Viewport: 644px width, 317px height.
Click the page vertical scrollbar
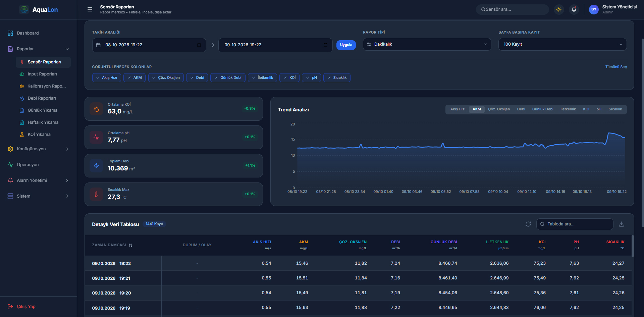pyautogui.click(x=642, y=133)
